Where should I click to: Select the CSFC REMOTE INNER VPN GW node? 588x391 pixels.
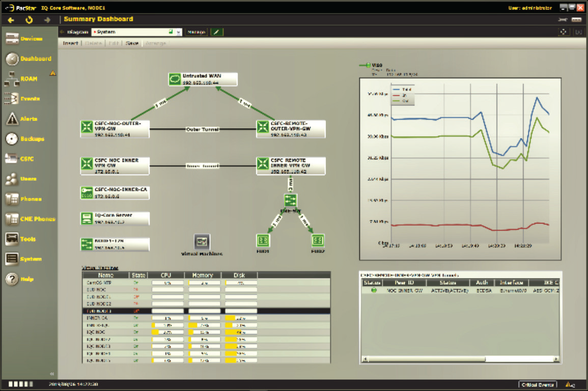[291, 165]
